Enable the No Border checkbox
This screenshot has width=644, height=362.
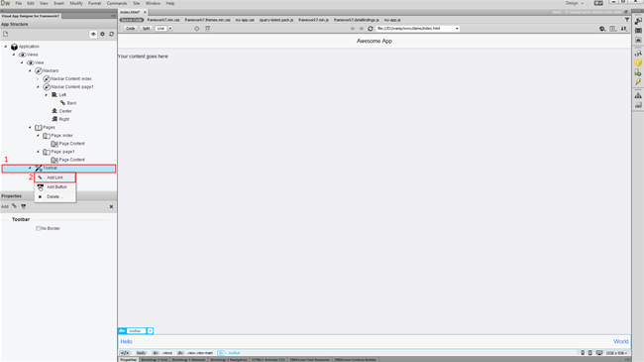(39, 228)
